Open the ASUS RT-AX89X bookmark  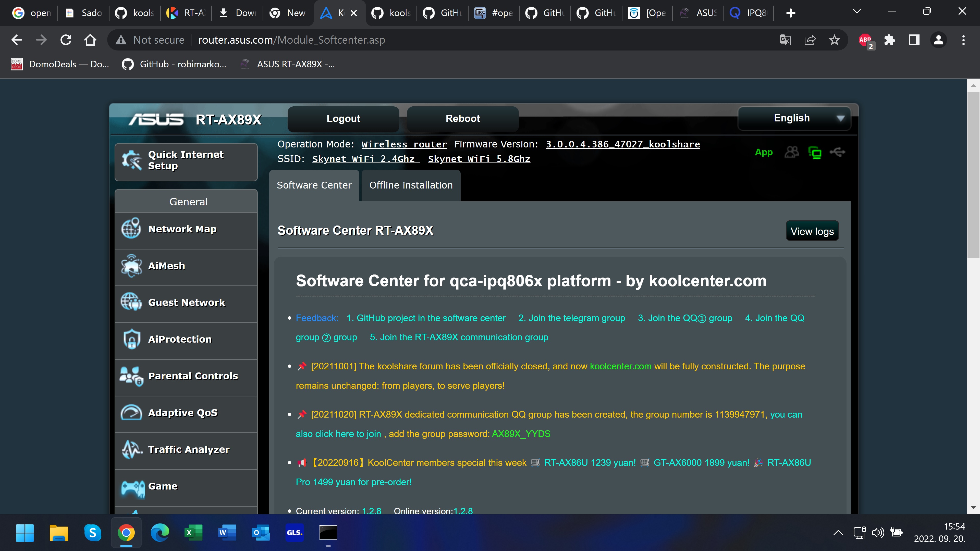click(288, 64)
